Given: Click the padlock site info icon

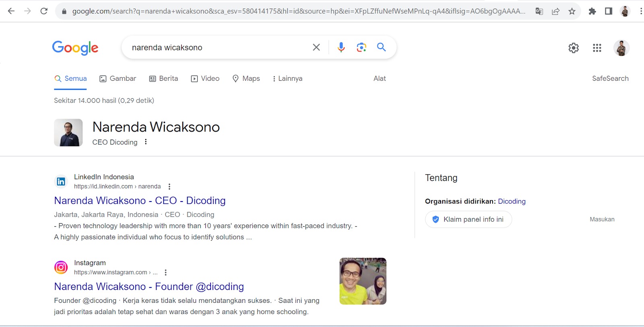Looking at the screenshot, I should pyautogui.click(x=64, y=11).
